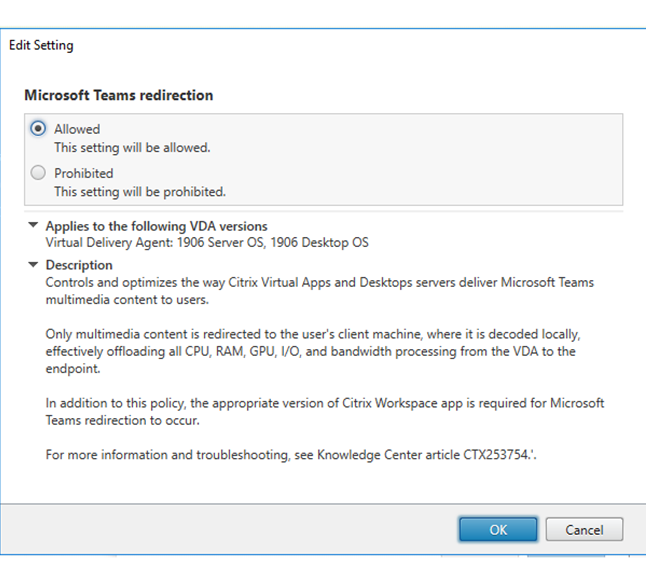This screenshot has height=565, width=646.
Task: Click "Applies to the following VDA versions" label
Action: point(156,226)
